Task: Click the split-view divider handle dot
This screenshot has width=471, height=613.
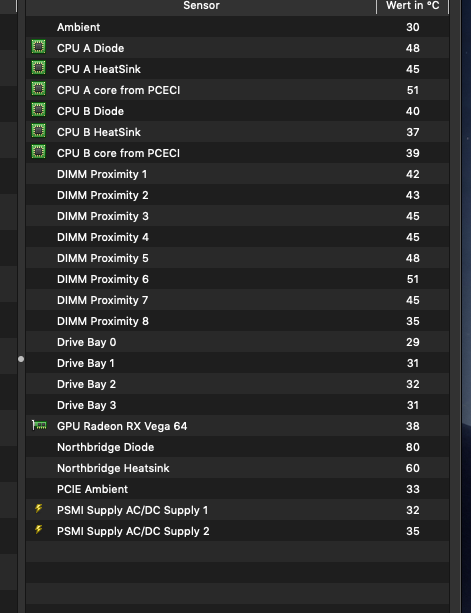Action: 21,359
